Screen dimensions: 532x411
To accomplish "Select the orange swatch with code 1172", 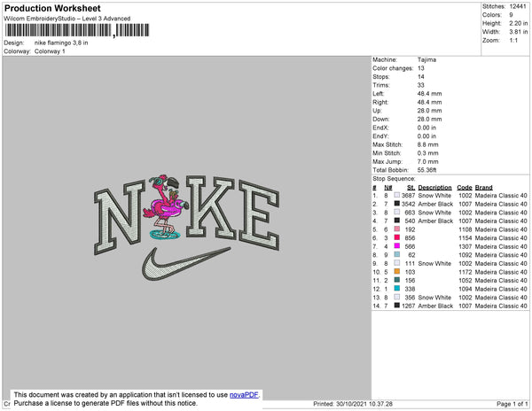I will point(396,271).
